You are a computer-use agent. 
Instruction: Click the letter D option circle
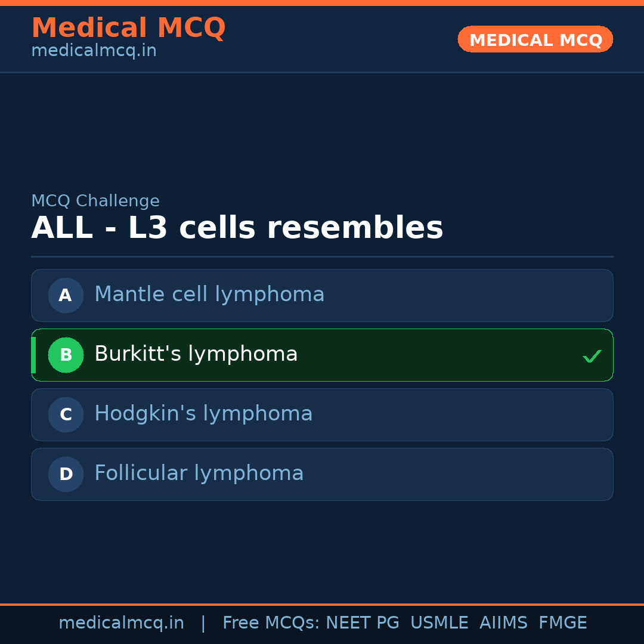click(x=66, y=474)
